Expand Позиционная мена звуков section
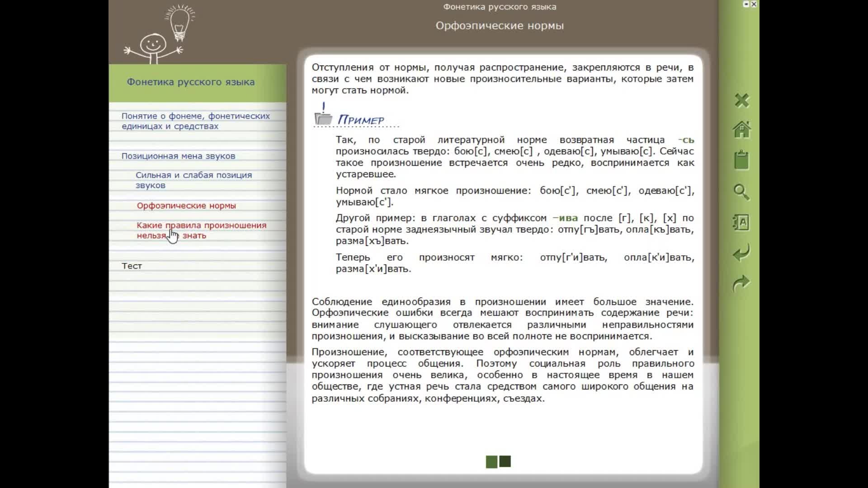The width and height of the screenshot is (868, 488). tap(178, 156)
